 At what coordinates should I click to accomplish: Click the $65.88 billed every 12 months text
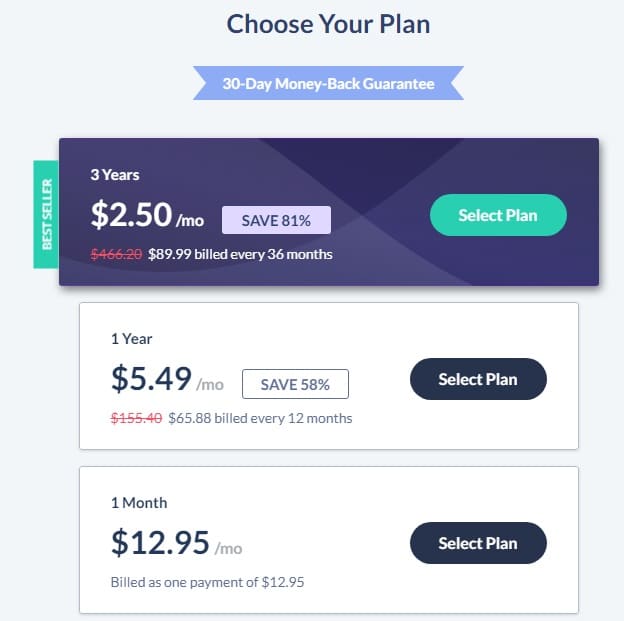[260, 418]
